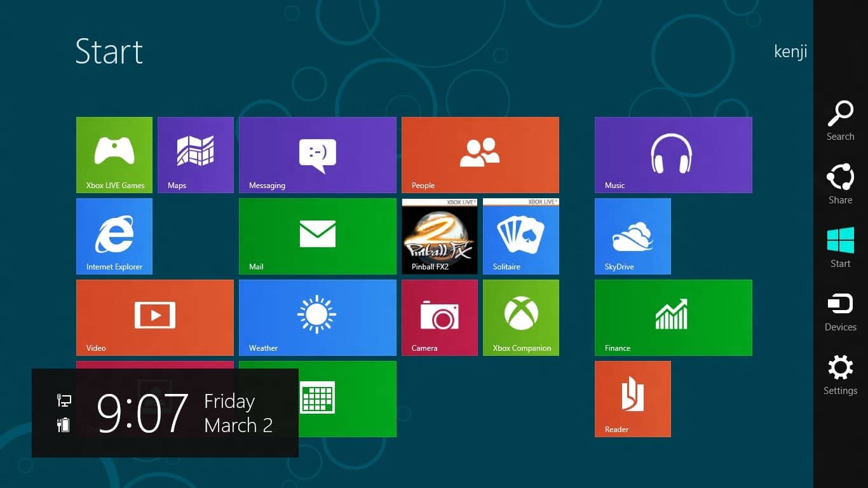Click the Start heading text
Image resolution: width=868 pixels, height=488 pixels.
point(109,51)
